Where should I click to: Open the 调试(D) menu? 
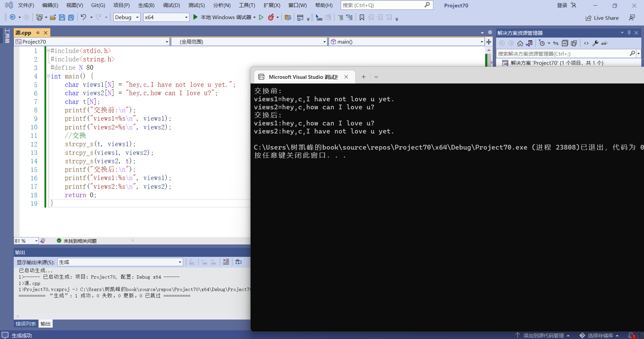click(x=171, y=5)
